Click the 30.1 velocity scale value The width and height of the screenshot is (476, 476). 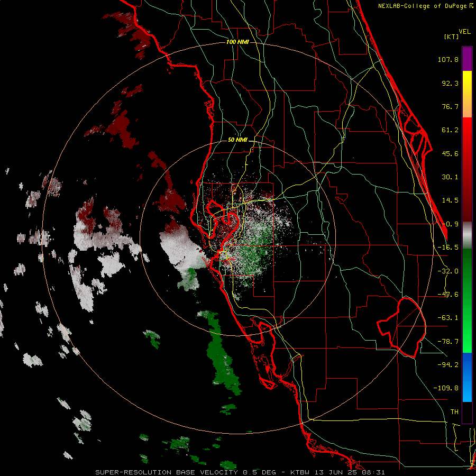pos(450,177)
